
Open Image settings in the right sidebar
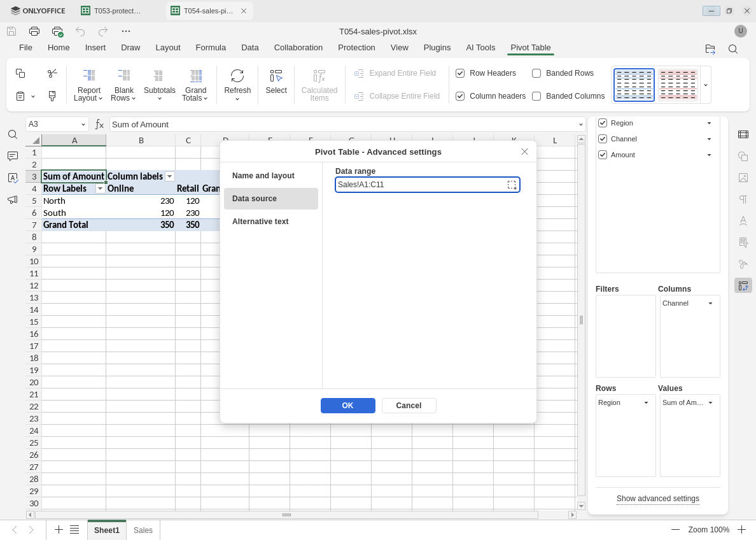743,178
